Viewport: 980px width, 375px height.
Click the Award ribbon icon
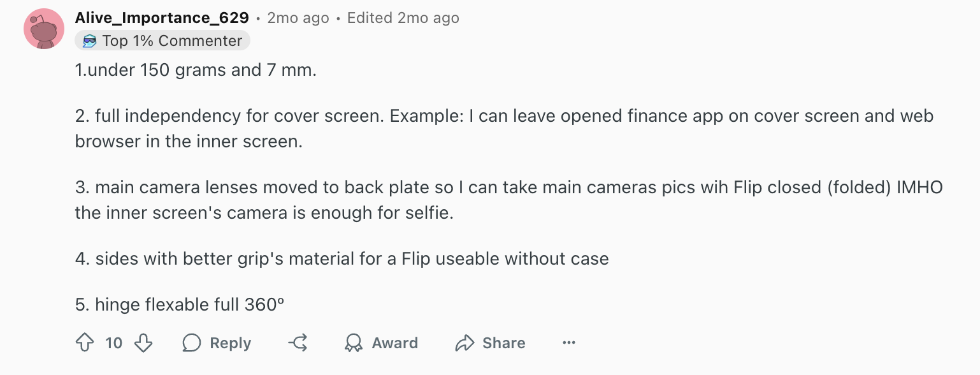click(x=353, y=343)
